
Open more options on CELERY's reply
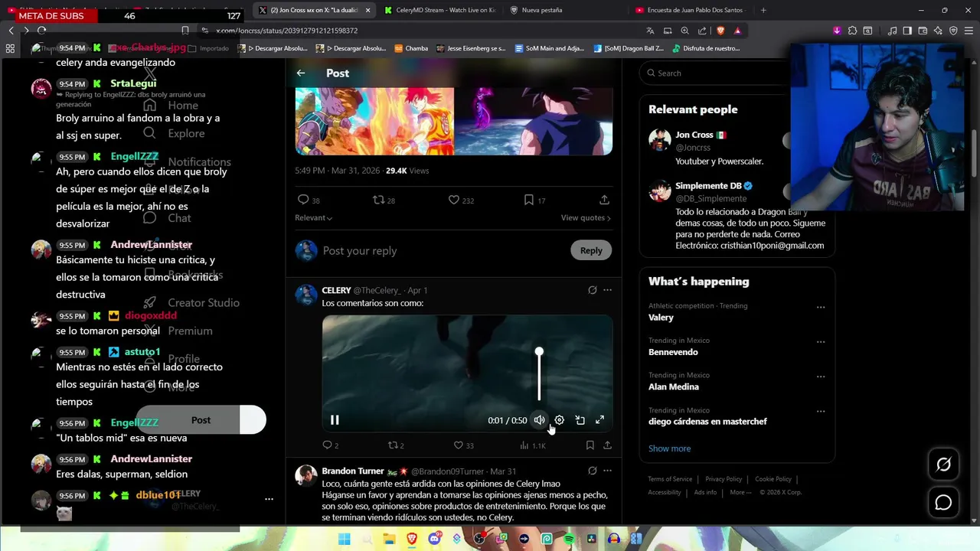coord(607,290)
